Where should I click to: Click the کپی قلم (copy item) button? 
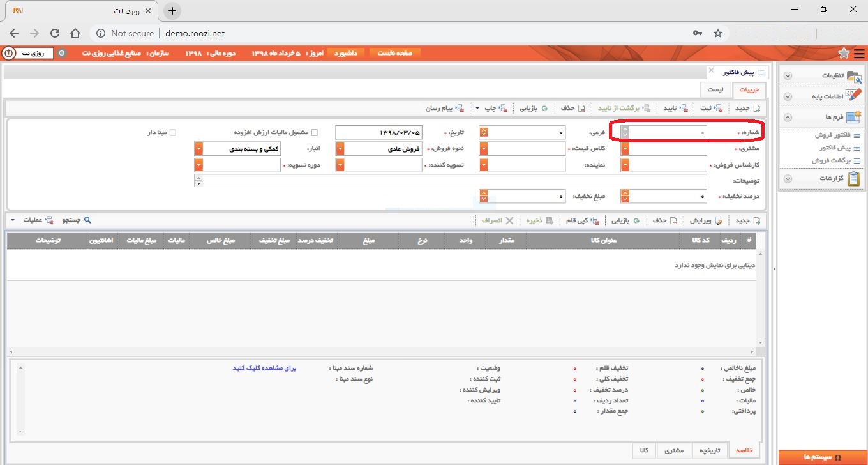(582, 220)
